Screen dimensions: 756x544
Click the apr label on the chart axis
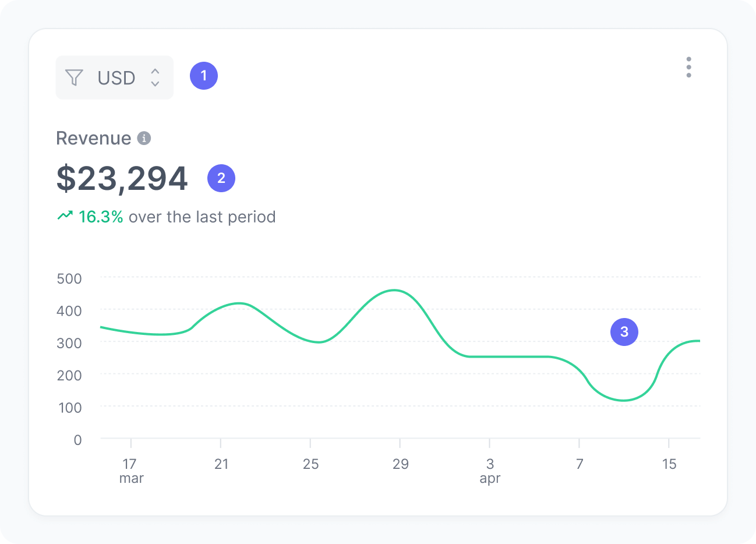[490, 478]
